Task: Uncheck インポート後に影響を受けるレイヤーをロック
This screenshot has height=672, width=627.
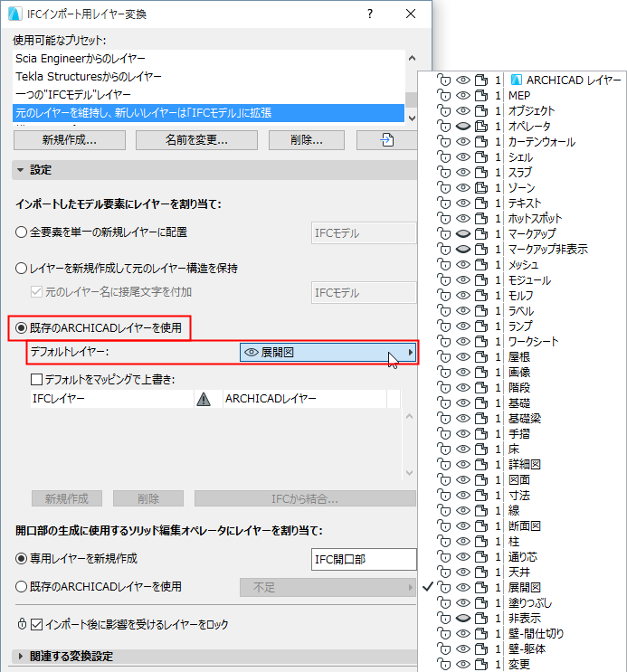Action: (x=37, y=624)
